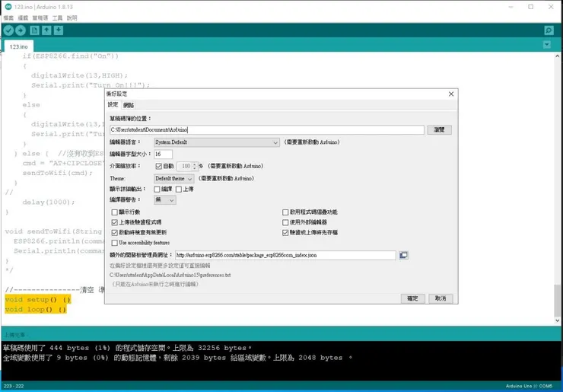Switch to the 設定 tab in preferences
The width and height of the screenshot is (563, 392).
113,104
